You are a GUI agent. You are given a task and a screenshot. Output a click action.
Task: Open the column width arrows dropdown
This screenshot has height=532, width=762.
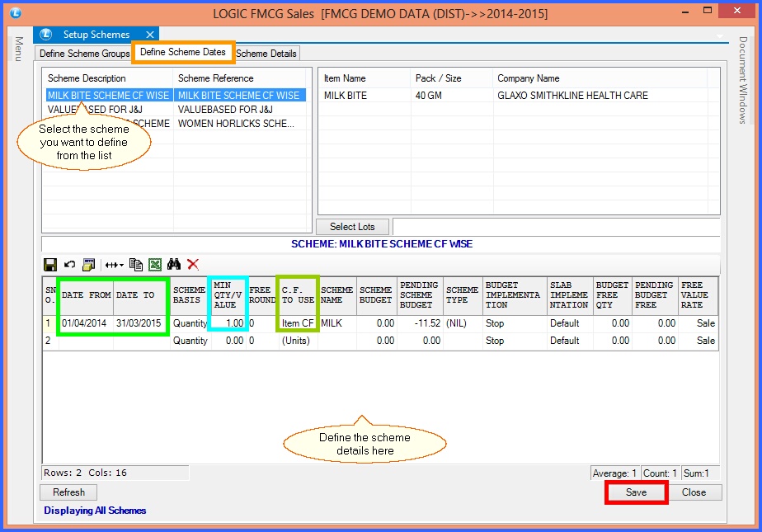click(x=115, y=265)
